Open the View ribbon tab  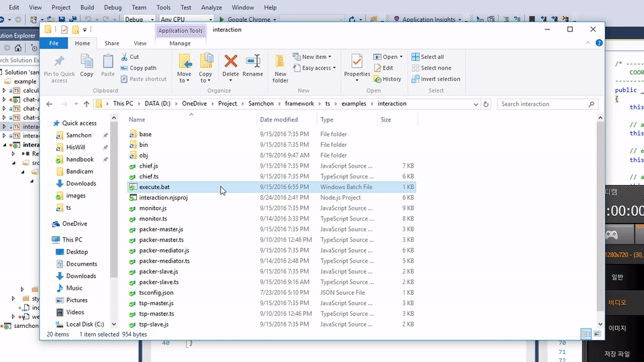pos(140,44)
